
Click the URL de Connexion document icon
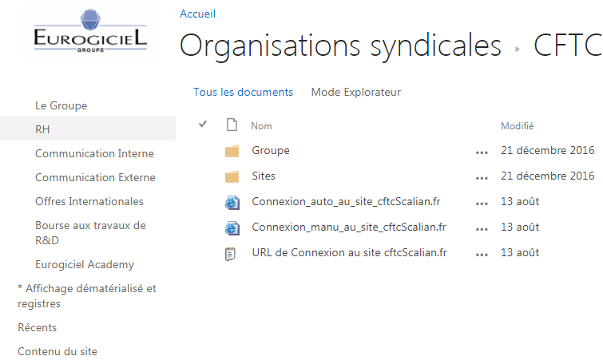(230, 254)
